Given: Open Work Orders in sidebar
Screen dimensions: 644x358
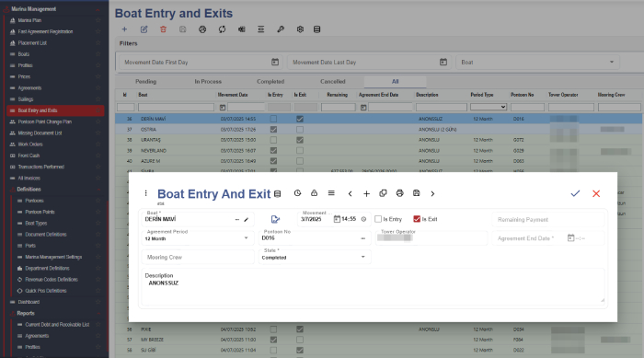Looking at the screenshot, I should pos(30,144).
